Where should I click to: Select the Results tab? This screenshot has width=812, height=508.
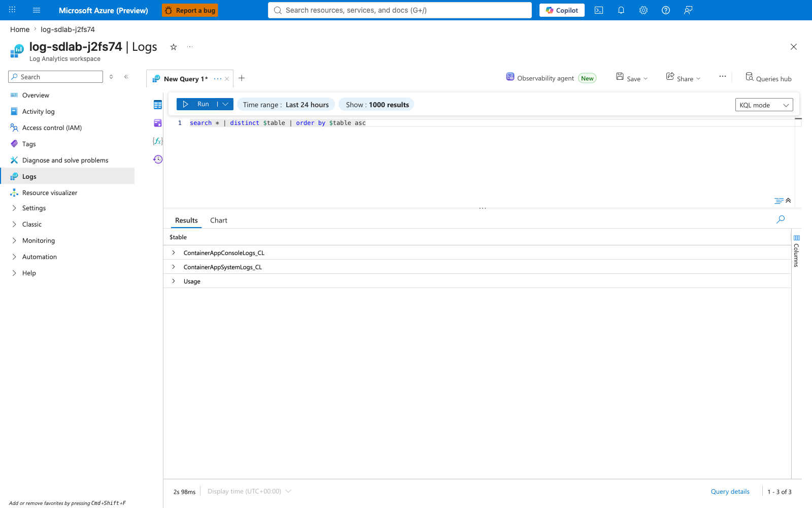pyautogui.click(x=186, y=220)
